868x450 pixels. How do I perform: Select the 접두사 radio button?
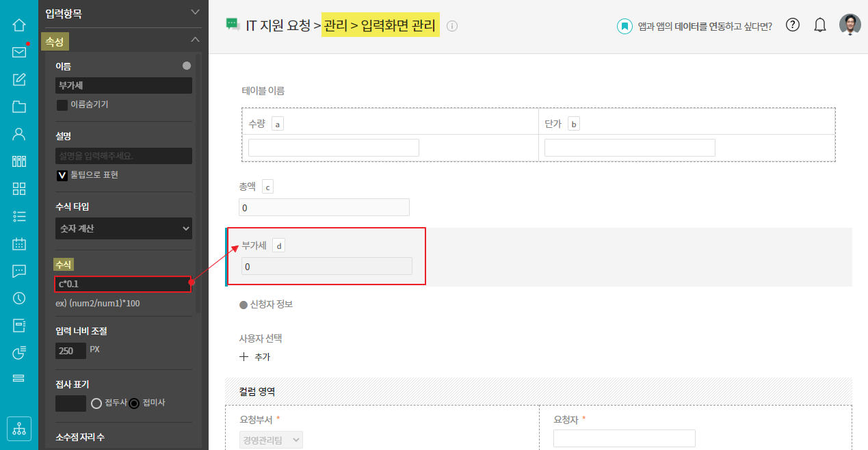(96, 403)
